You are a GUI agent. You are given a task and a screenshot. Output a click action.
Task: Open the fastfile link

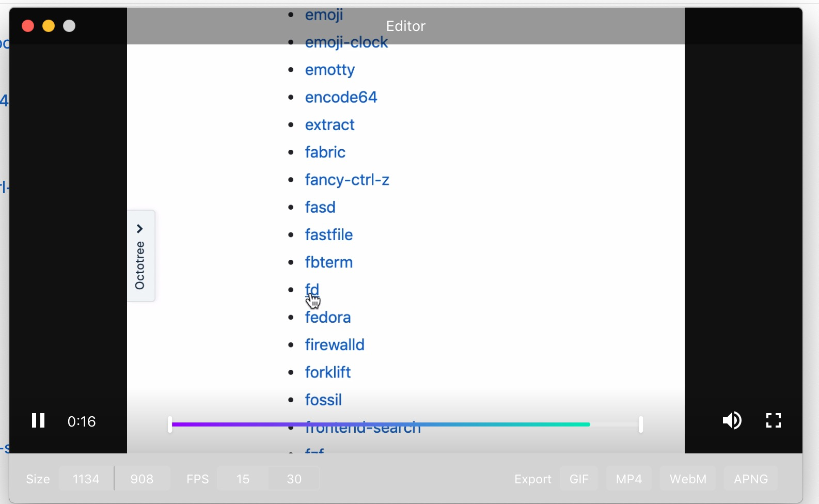point(329,234)
